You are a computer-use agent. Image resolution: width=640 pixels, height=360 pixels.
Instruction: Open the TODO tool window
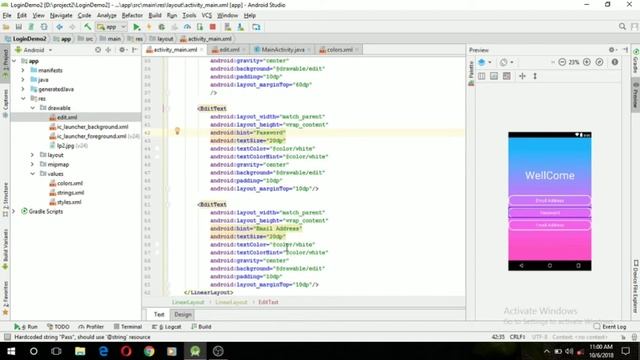point(58,327)
